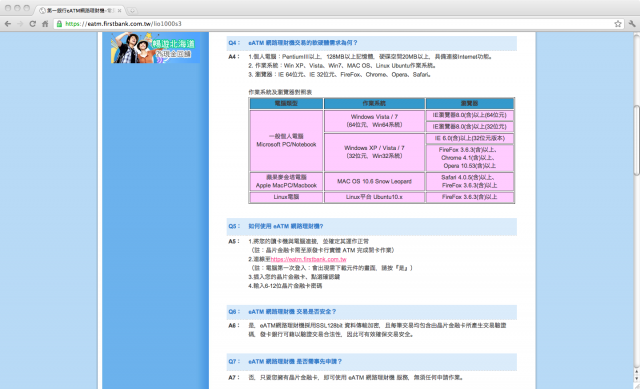Open a new tab with the tab button
Image resolution: width=640 pixels, height=389 pixels.
pos(132,11)
